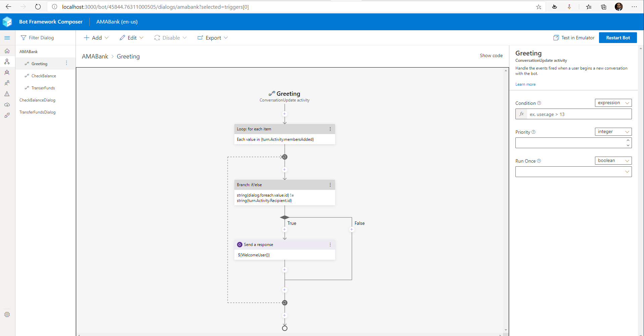Add action on the True branch

tap(284, 229)
